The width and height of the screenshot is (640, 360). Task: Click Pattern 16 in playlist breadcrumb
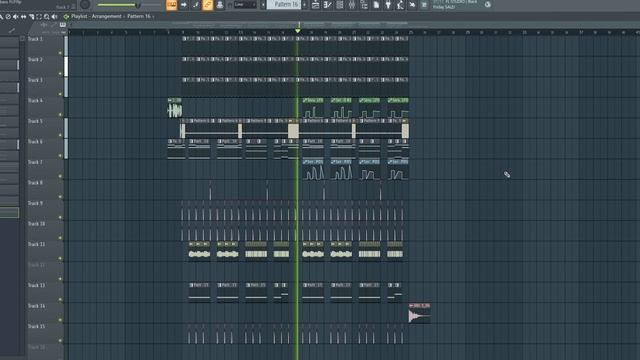coord(139,16)
